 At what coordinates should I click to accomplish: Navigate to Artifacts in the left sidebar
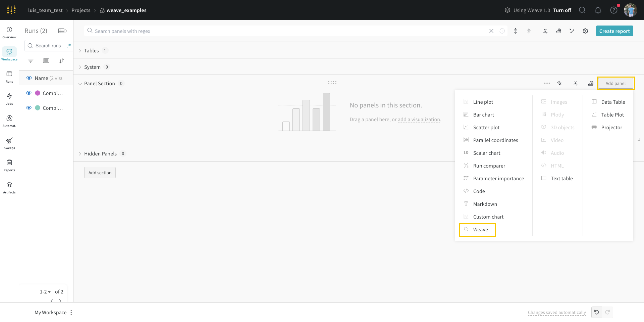tap(9, 187)
